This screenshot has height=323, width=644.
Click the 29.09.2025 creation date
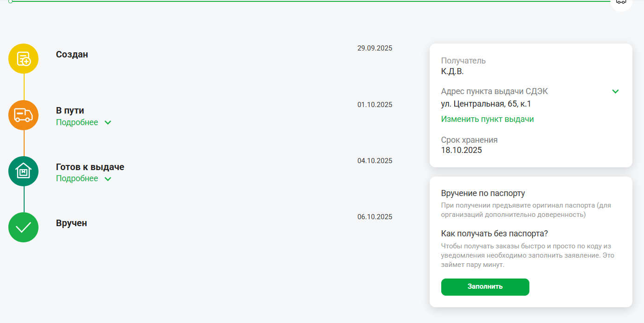tap(374, 48)
